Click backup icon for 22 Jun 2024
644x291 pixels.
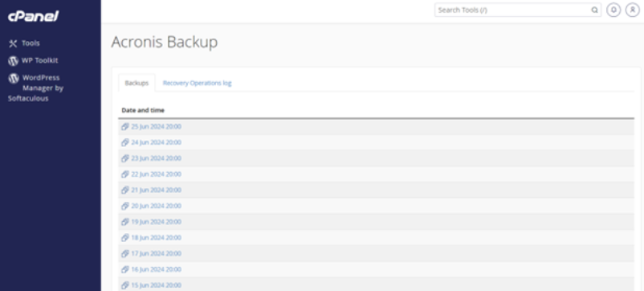coord(125,174)
